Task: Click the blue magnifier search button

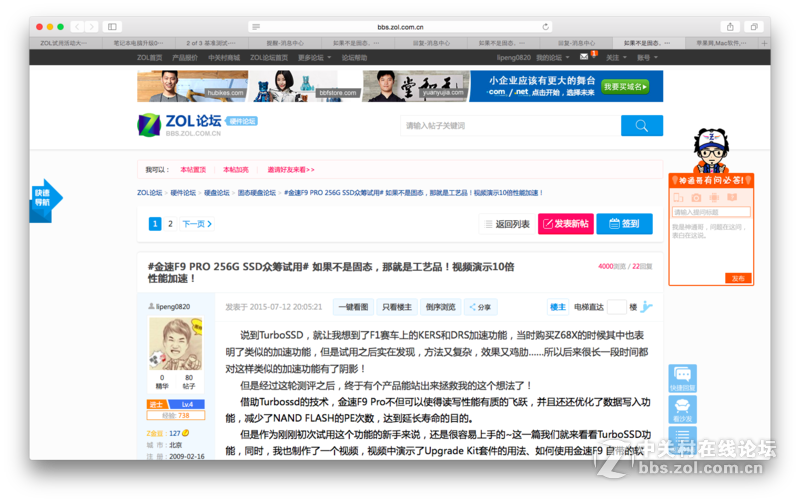Action: pos(642,126)
